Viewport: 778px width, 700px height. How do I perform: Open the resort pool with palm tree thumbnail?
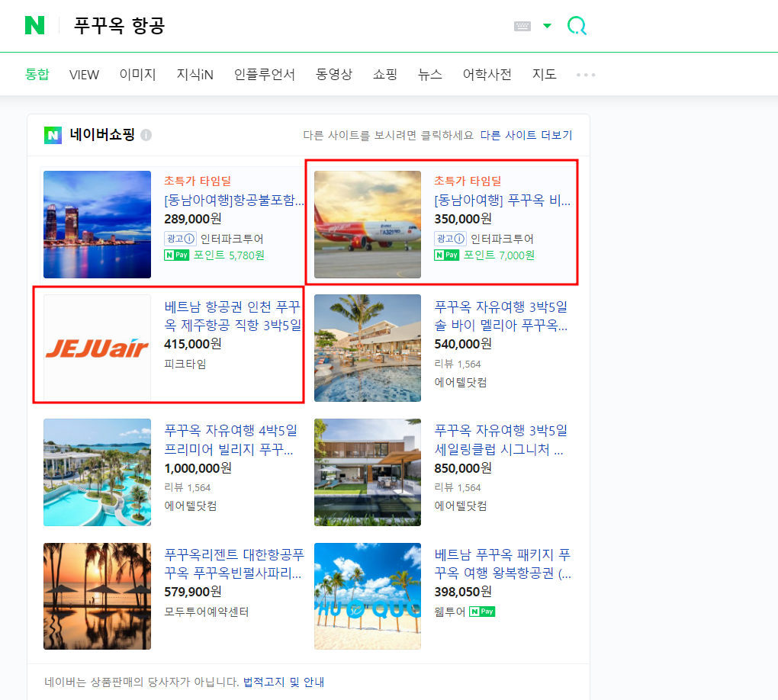tap(368, 348)
